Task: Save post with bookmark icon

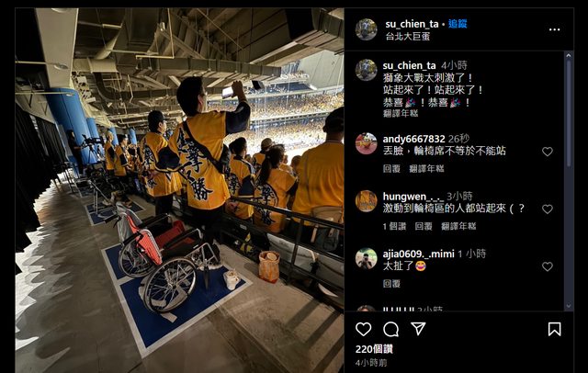Action: pyautogui.click(x=554, y=329)
